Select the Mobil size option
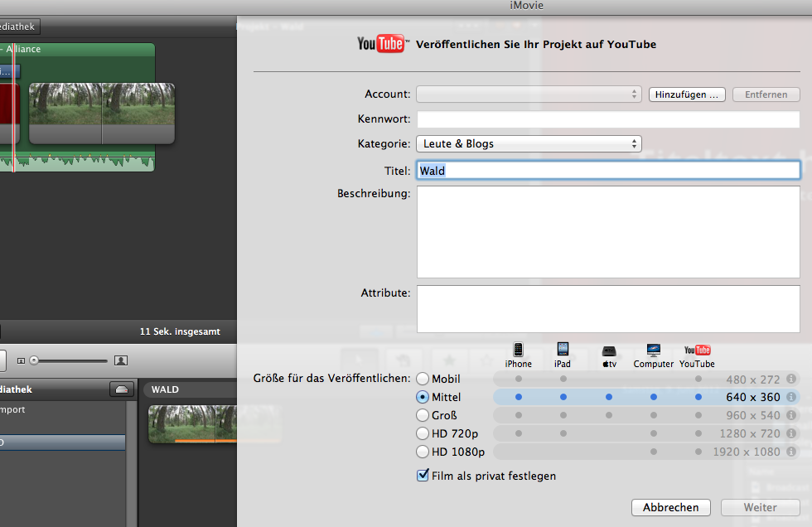812x527 pixels. (x=423, y=379)
